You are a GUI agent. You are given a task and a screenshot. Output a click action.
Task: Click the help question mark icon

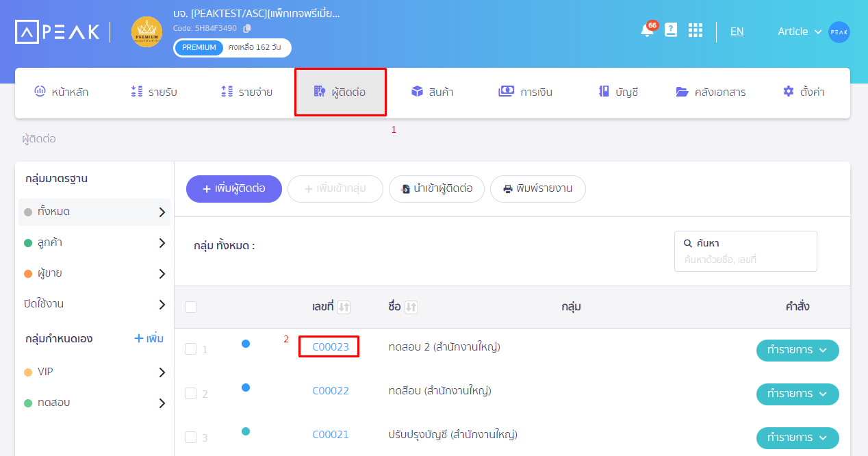pyautogui.click(x=671, y=31)
